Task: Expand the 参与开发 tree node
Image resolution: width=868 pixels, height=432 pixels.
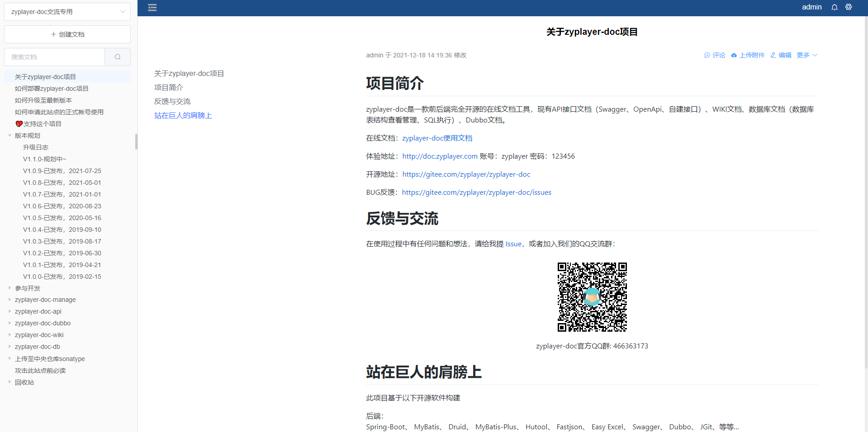Action: pyautogui.click(x=9, y=288)
